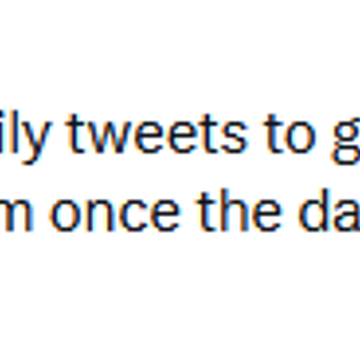Click the letter "m" starting the second line
360x360 pixels.
pos(17,215)
